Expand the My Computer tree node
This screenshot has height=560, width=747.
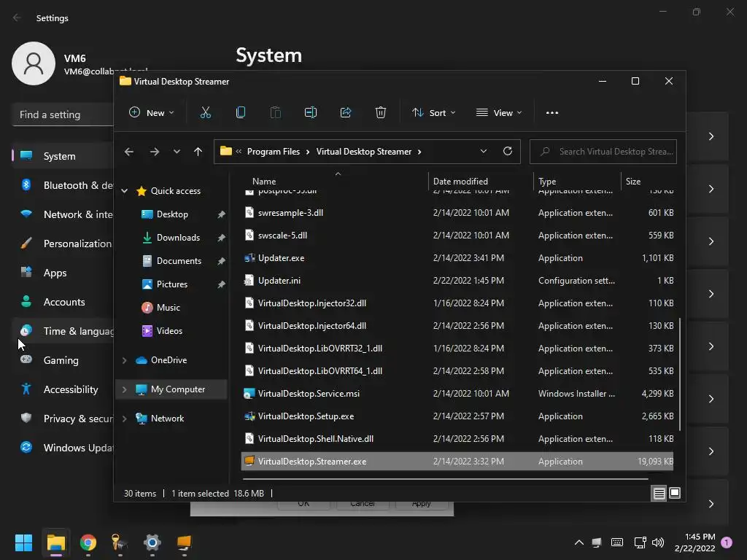pyautogui.click(x=124, y=389)
